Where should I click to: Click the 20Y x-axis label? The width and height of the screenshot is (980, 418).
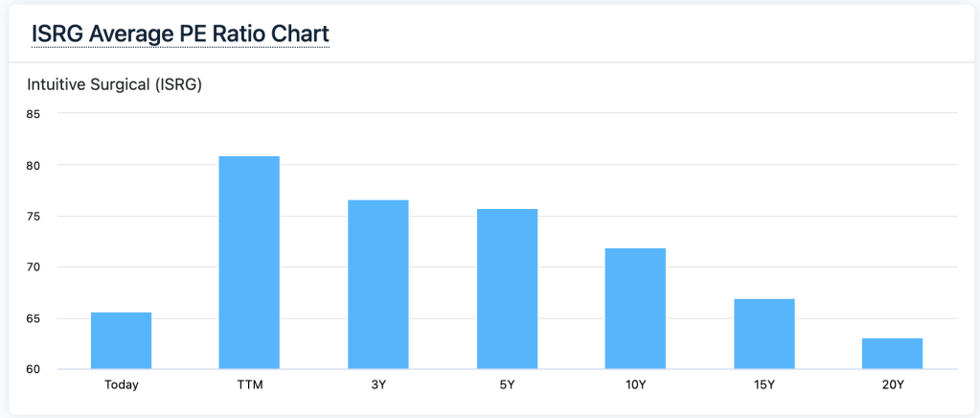(x=892, y=385)
